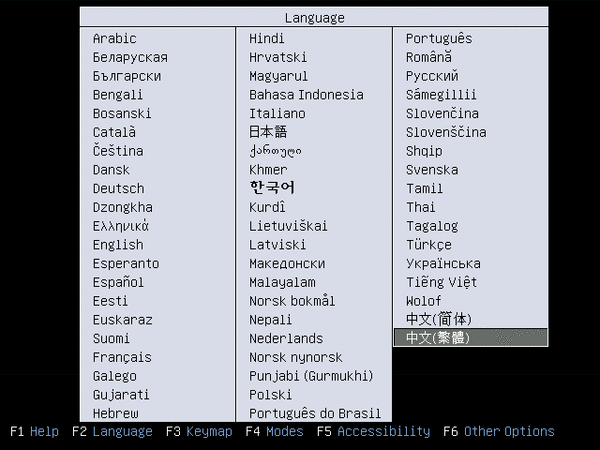Select Hindi language
Viewport: 600px width, 450px height.
[x=266, y=38]
